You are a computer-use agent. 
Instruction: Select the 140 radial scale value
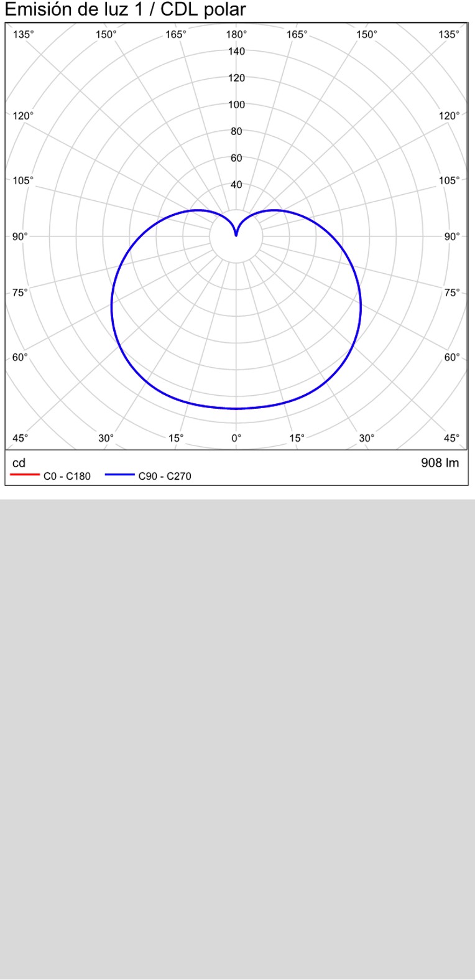[236, 52]
